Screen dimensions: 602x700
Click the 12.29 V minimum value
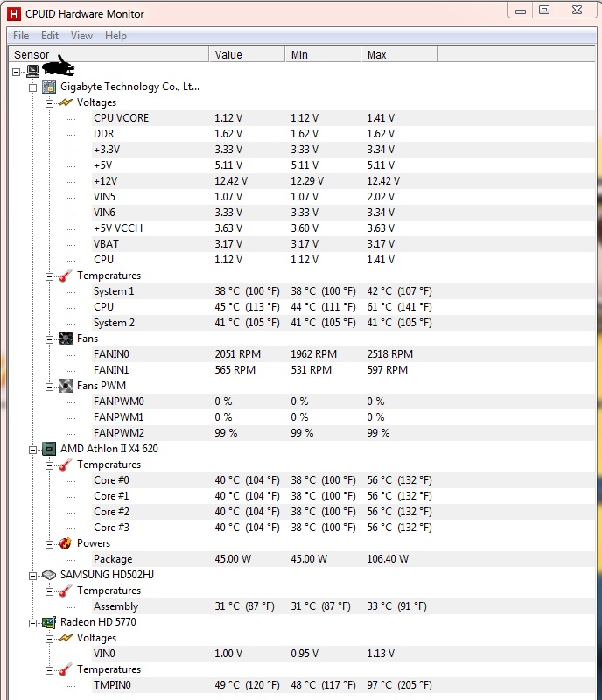click(x=307, y=181)
